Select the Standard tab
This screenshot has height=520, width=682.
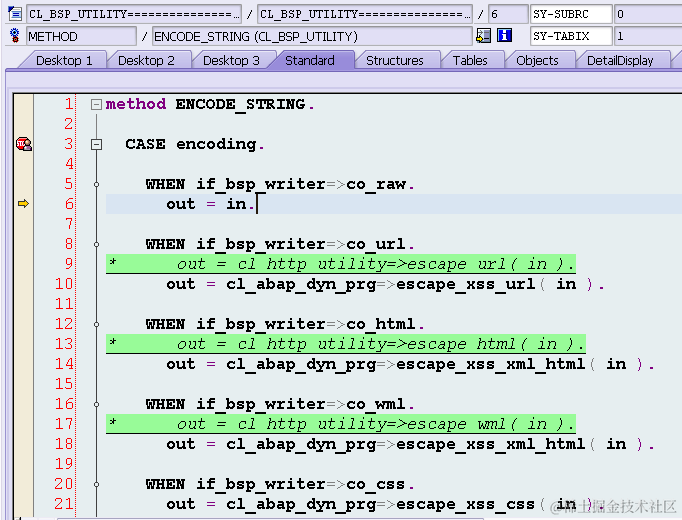coord(310,60)
